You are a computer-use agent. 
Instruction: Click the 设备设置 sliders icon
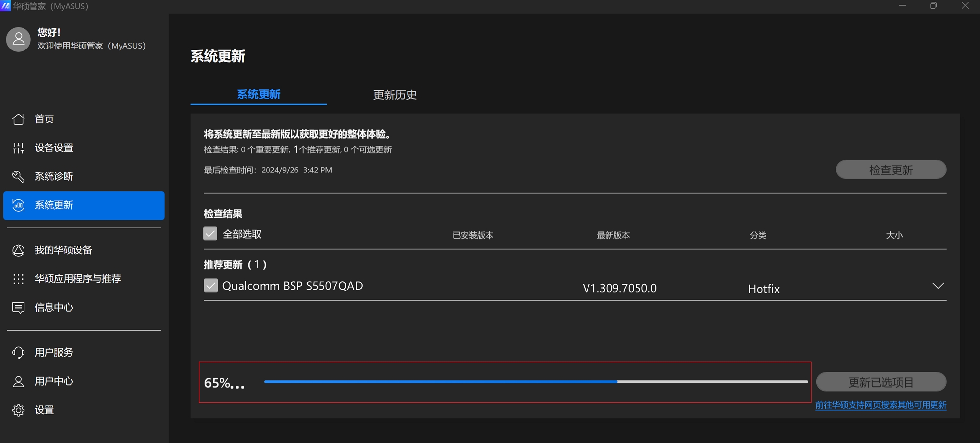coord(19,148)
